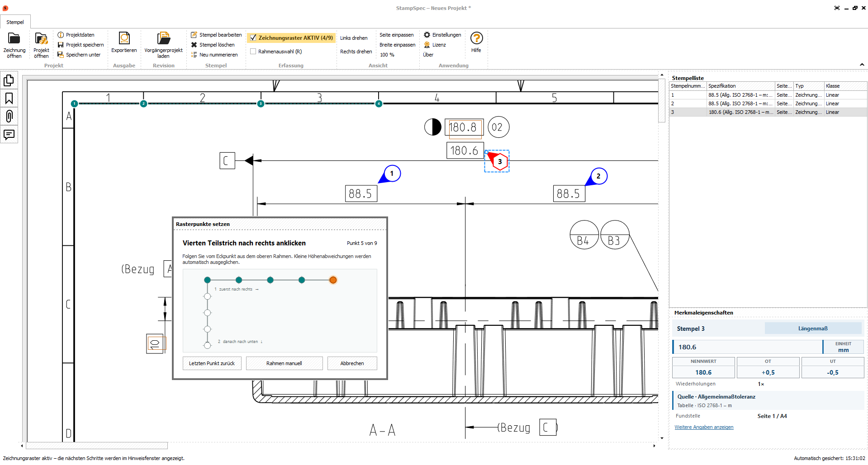Image resolution: width=868 pixels, height=465 pixels.
Task: Toggle Zeichnungsraster AKTIV checkbox
Action: tap(253, 38)
